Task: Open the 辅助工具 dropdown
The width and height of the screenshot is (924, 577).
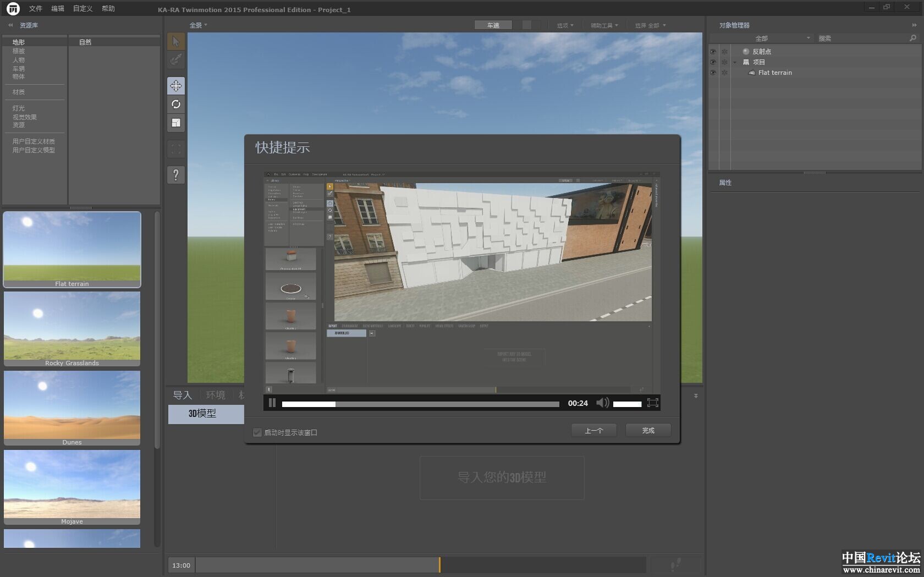Action: click(604, 25)
